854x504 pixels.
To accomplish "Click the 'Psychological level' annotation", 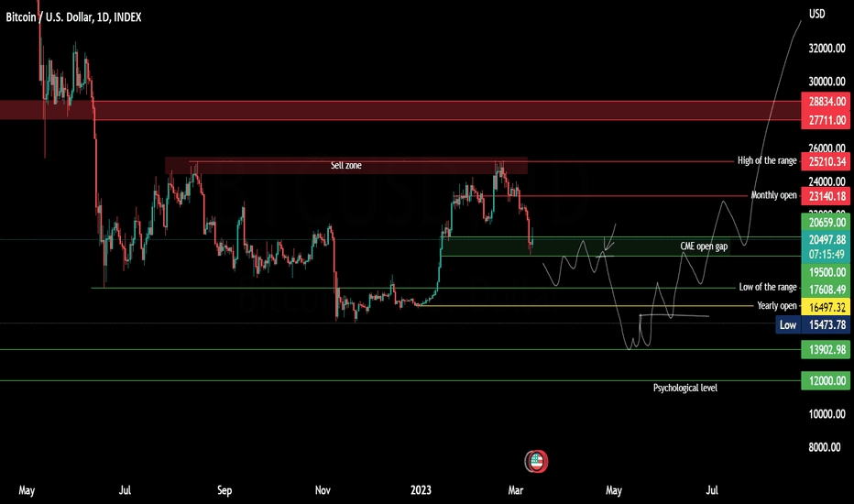I will (x=685, y=388).
